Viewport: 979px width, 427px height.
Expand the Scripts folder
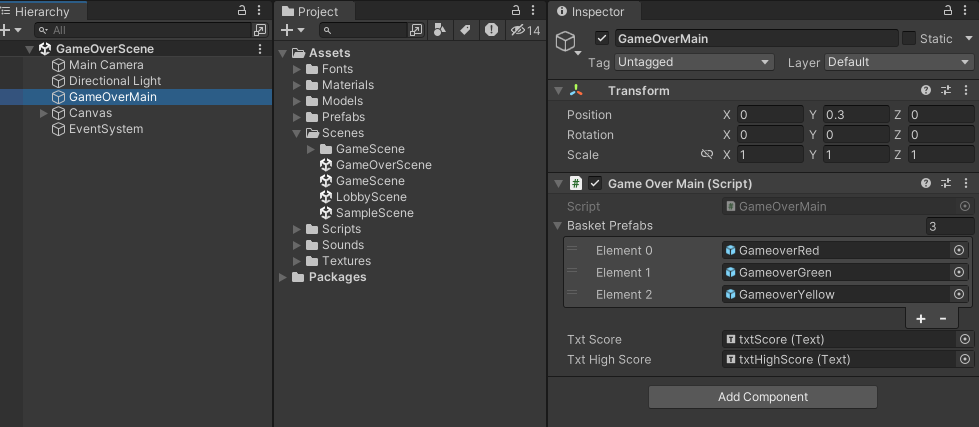(x=297, y=229)
